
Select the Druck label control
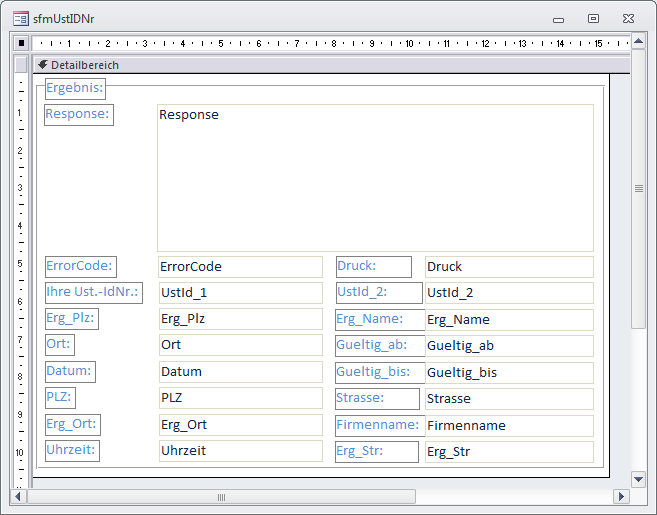pos(373,266)
